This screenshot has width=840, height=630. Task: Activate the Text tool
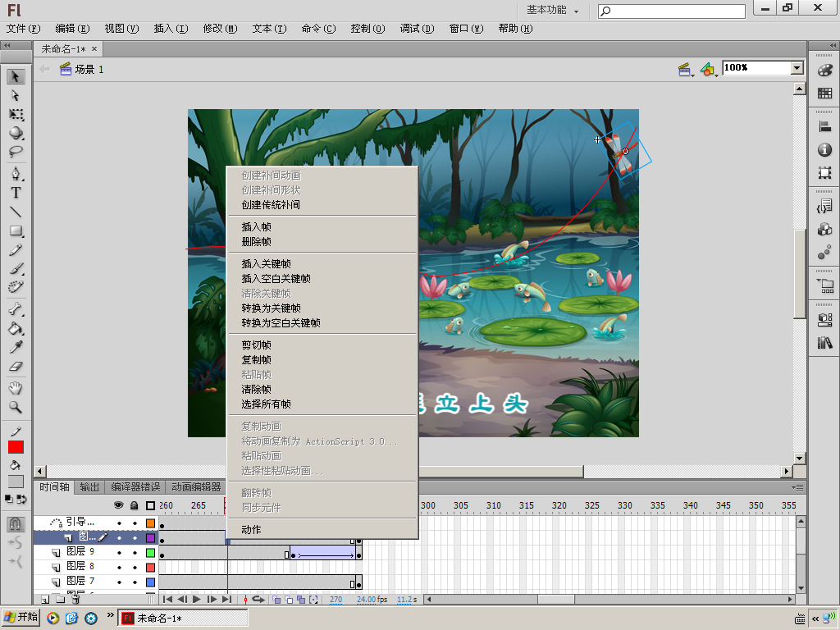click(16, 193)
